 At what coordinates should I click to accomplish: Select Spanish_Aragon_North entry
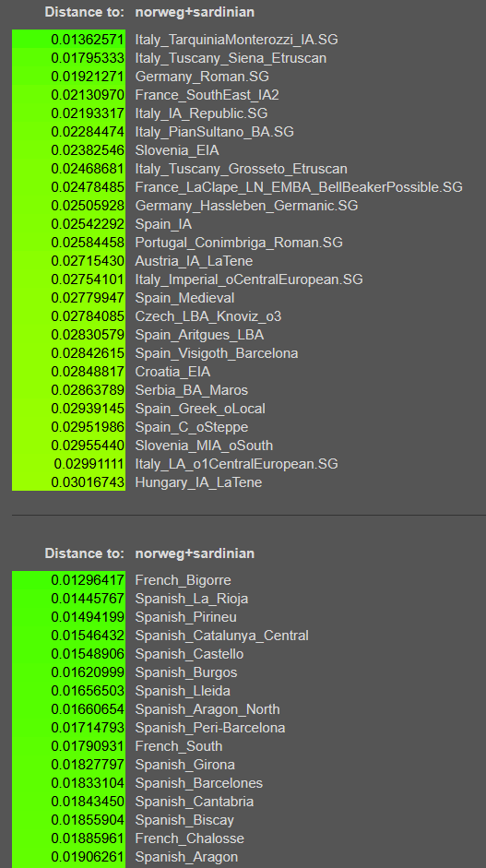(x=207, y=709)
